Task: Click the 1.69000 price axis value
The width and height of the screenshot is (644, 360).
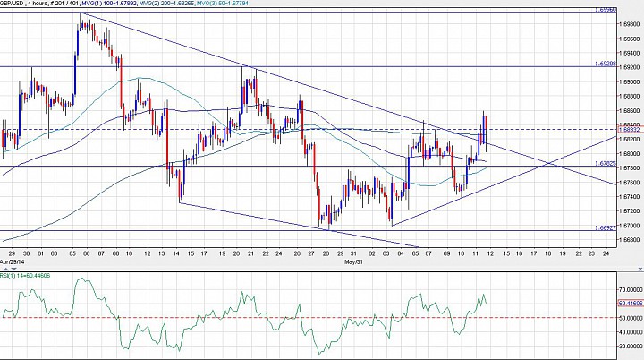Action: (x=629, y=81)
